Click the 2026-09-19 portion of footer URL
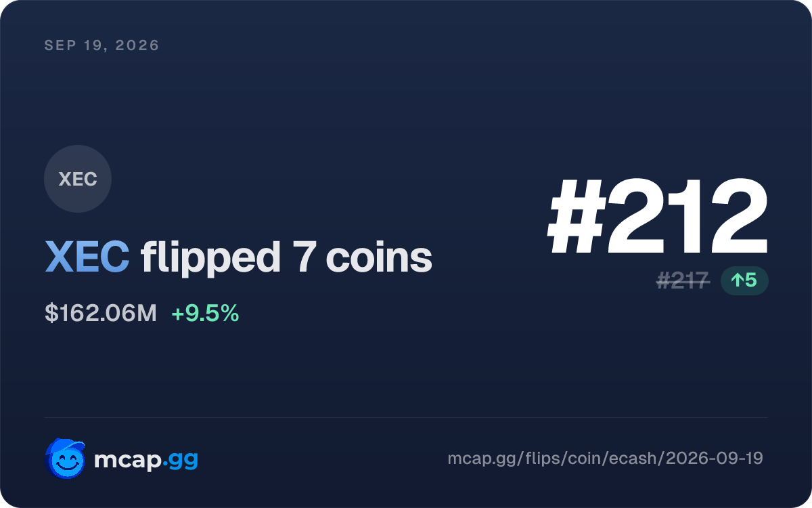The image size is (812, 508). pyautogui.click(x=715, y=459)
